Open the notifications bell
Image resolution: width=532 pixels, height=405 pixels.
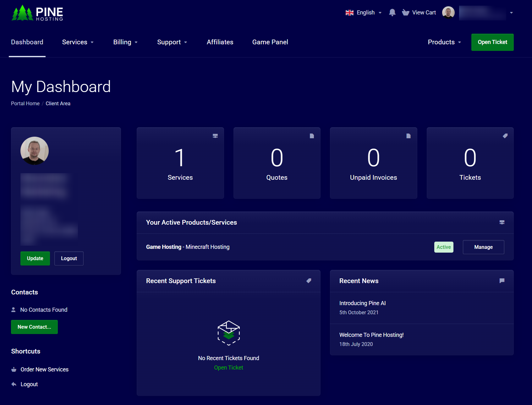tap(392, 13)
